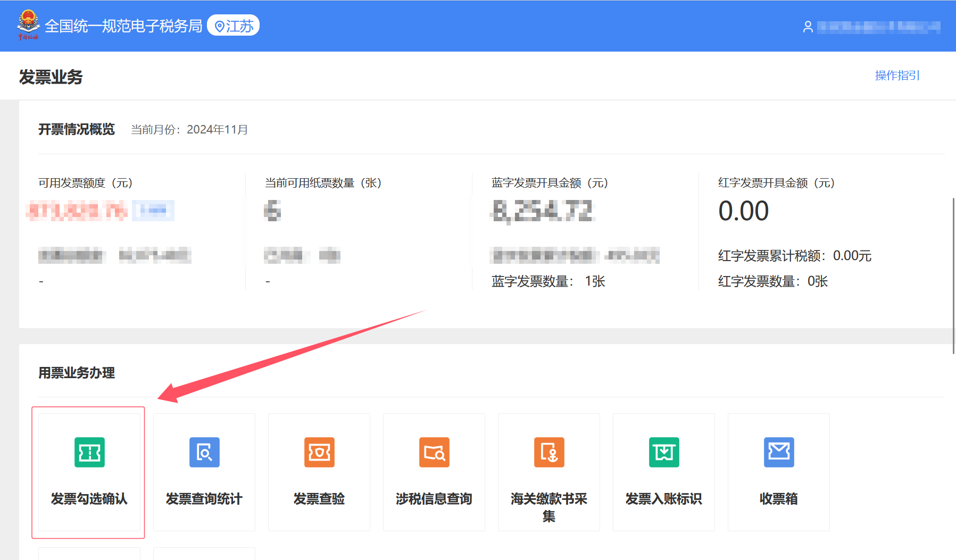956x560 pixels.
Task: Click the user profile icon at top right
Action: pos(808,27)
